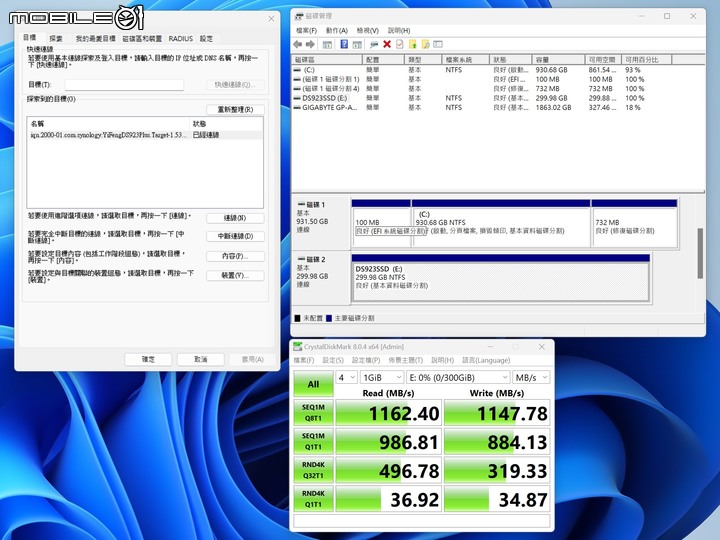This screenshot has width=720, height=540.
Task: Click the 1162.40 sequential read result
Action: 389,413
